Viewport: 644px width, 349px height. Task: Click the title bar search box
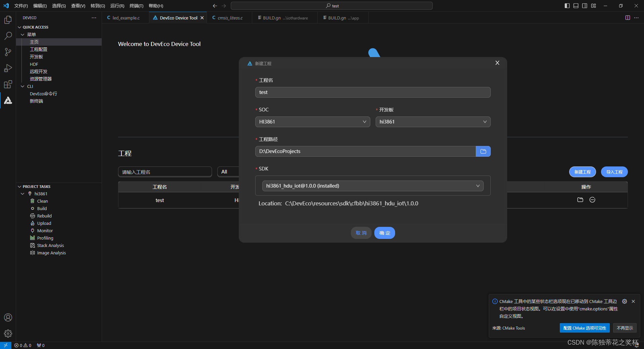331,6
